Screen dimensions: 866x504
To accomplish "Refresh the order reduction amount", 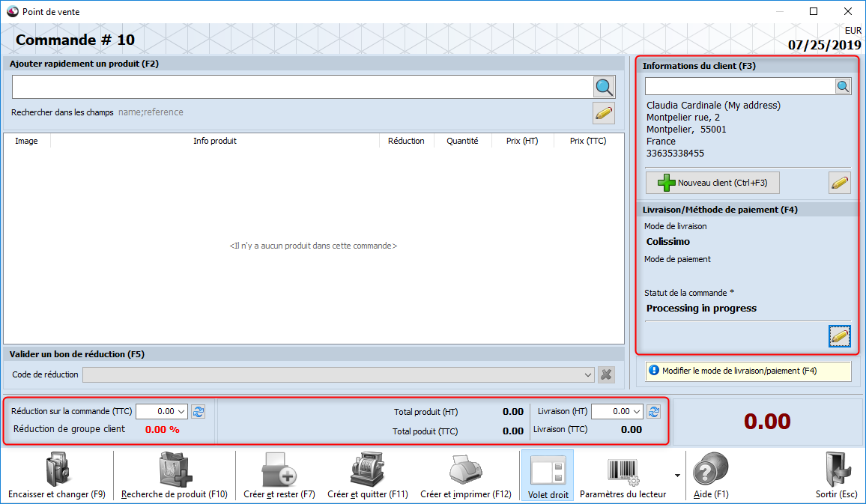I will pos(199,411).
